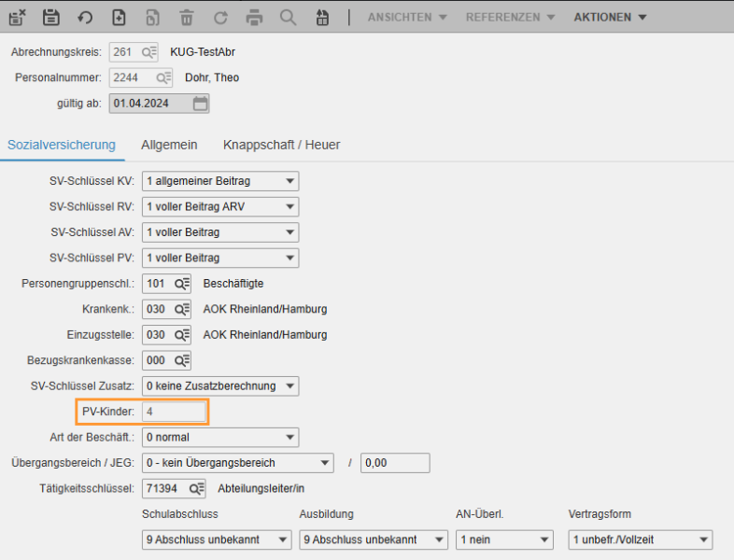Screen dimensions: 734x560
Task: Open the Personalnummer lookup icon
Action: point(163,77)
